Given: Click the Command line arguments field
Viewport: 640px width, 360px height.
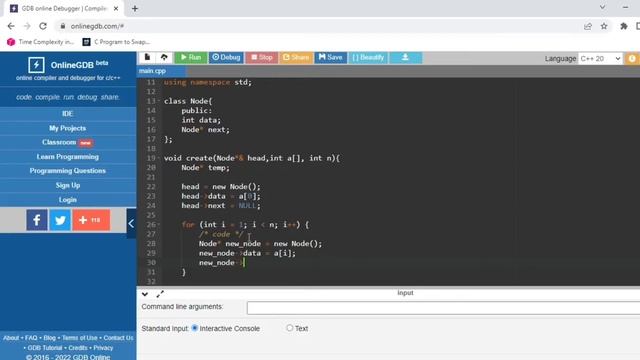Looking at the screenshot, I should pos(443,308).
